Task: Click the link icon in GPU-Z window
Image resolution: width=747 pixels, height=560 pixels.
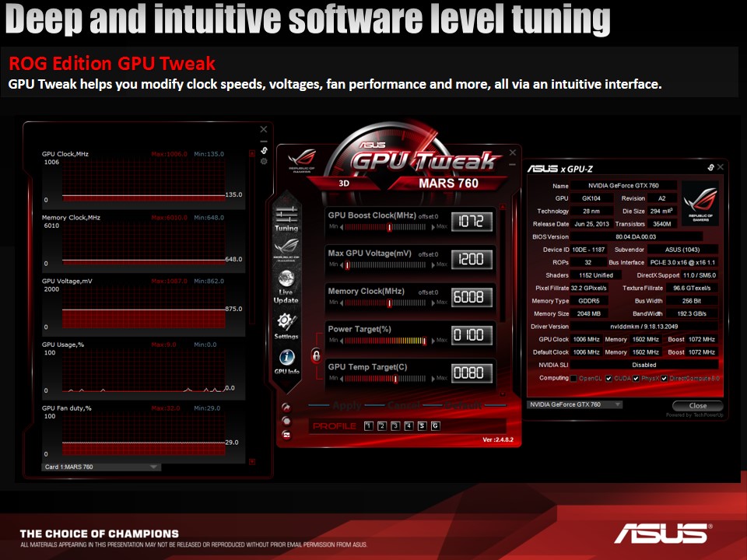Action: click(710, 167)
